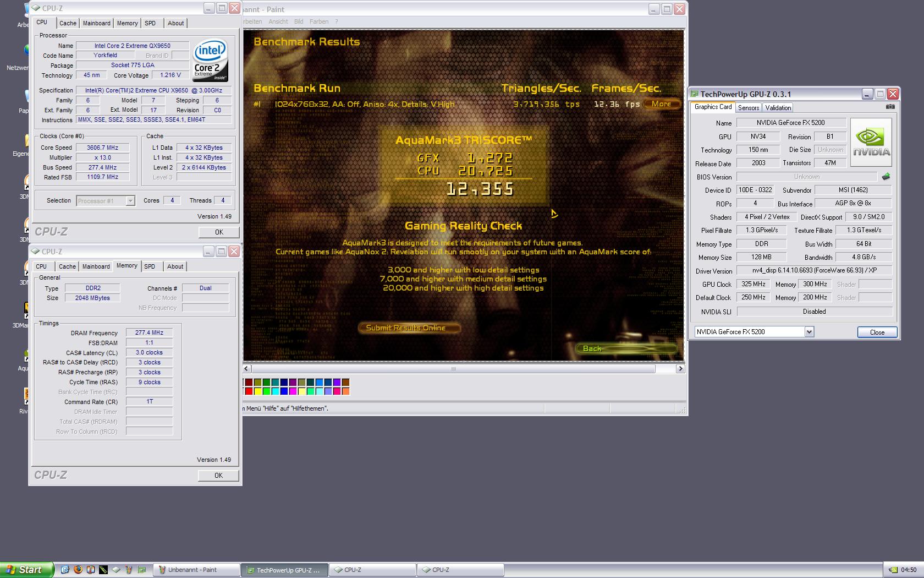Click the GPU Clock value 325 MHz
Image resolution: width=924 pixels, height=578 pixels.
[753, 284]
